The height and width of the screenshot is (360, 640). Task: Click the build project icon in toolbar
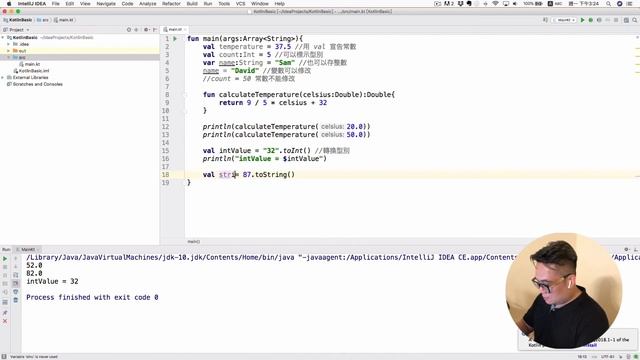[x=545, y=20]
